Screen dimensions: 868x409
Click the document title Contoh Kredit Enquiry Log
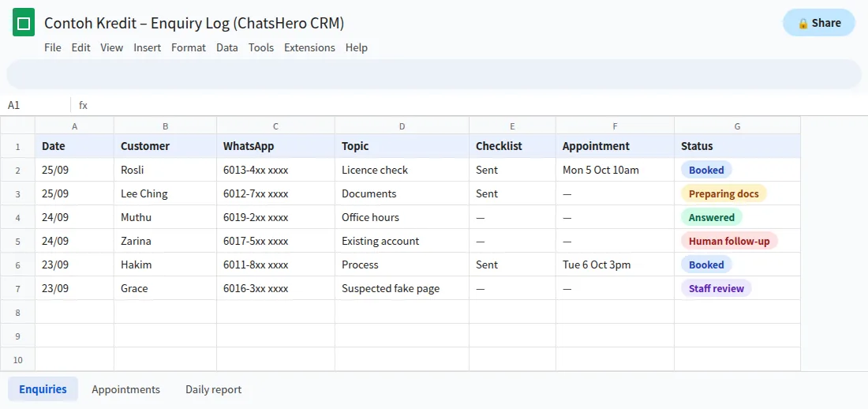click(x=194, y=23)
